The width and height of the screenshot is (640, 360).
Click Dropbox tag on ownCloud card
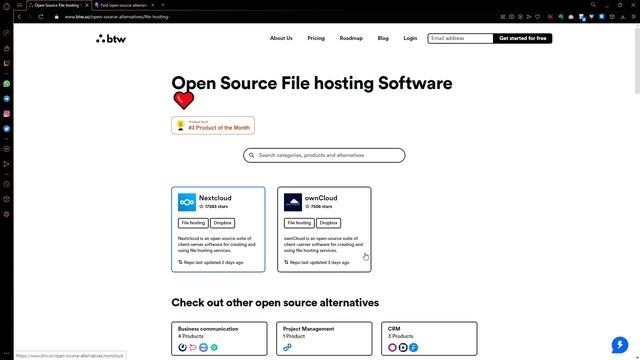[329, 223]
